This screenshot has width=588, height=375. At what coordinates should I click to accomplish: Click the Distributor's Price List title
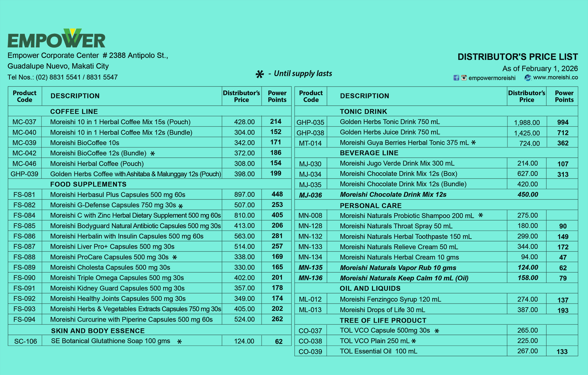point(518,57)
